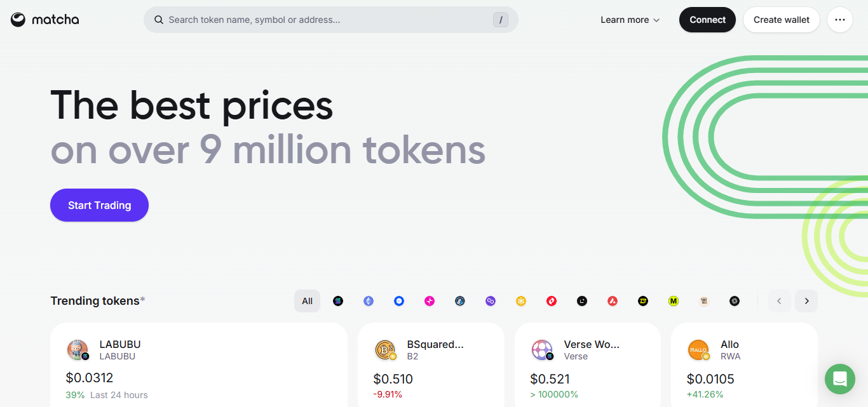This screenshot has height=407, width=868.
Task: Select the purple Polygon network icon
Action: coord(491,301)
